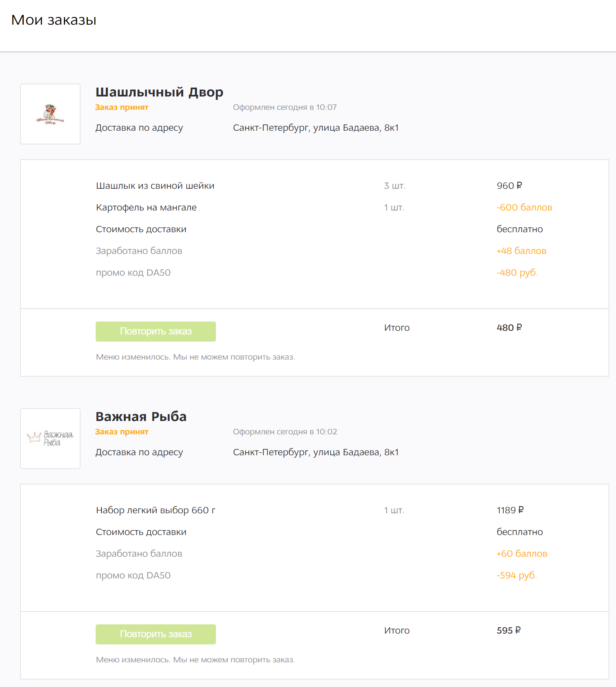Open the Шашлычный Двор restaurant logo
This screenshot has width=616, height=687.
pos(50,114)
